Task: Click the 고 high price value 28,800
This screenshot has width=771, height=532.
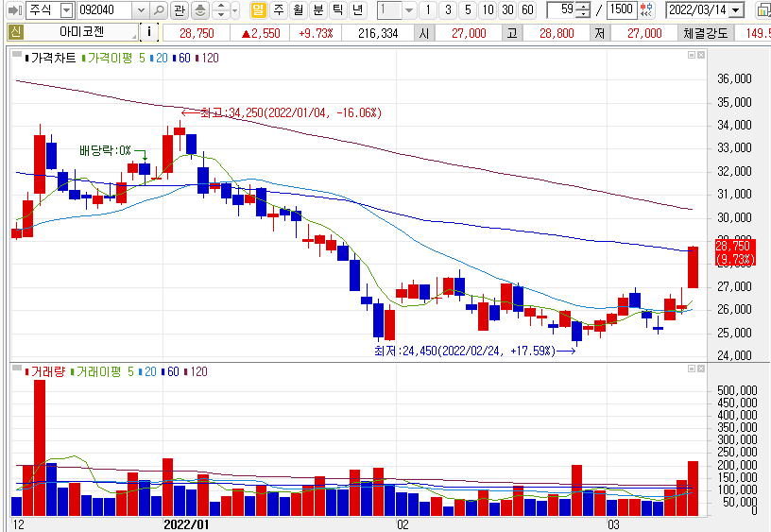Action: point(557,33)
